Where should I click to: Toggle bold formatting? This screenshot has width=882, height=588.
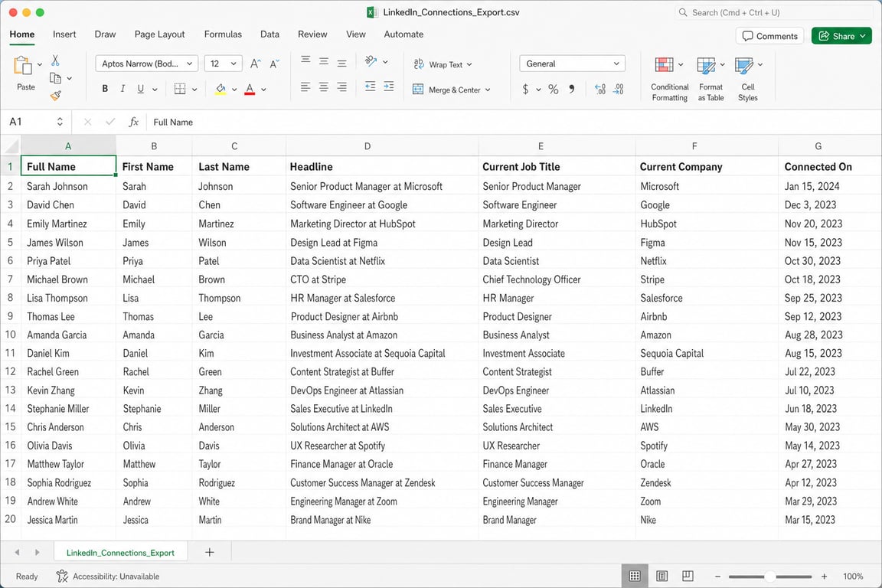click(105, 88)
